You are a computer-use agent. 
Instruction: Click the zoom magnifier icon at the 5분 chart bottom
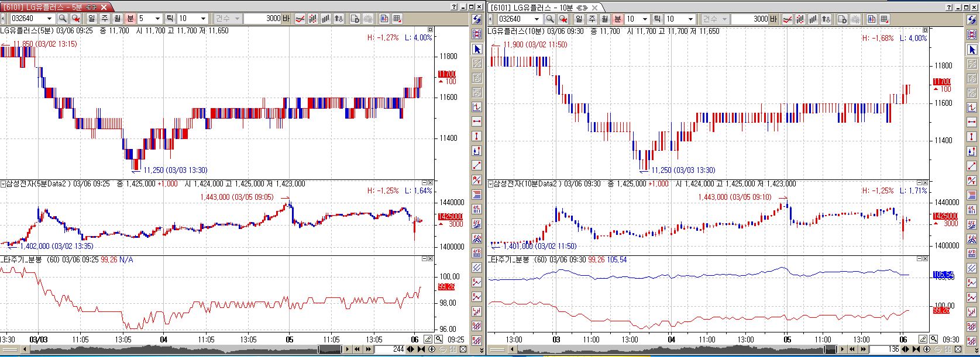438,339
